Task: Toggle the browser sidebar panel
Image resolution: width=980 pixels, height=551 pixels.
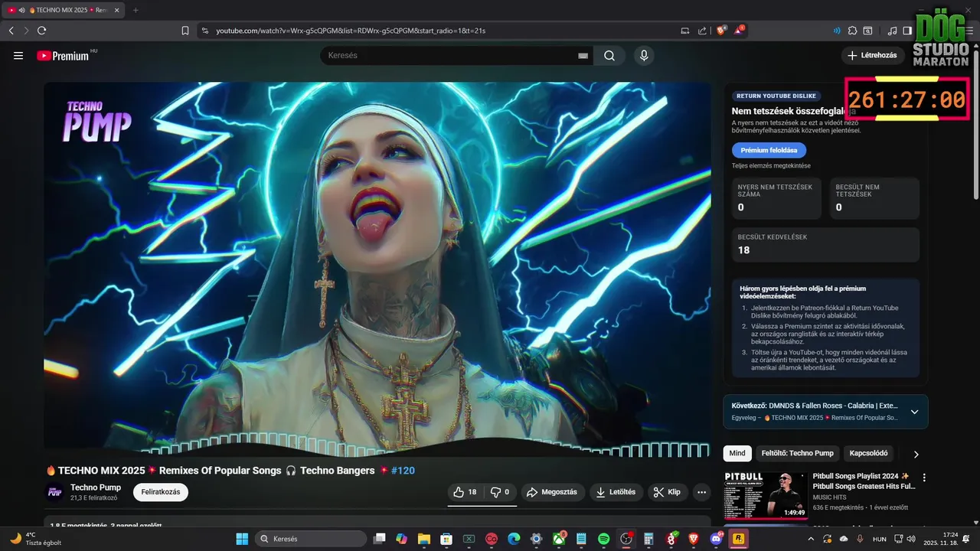Action: coord(907,31)
